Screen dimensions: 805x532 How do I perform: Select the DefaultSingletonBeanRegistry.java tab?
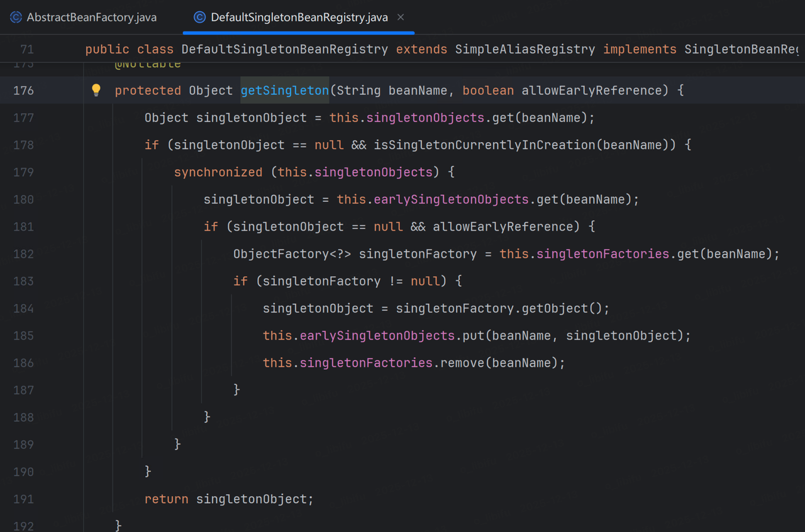pyautogui.click(x=299, y=17)
